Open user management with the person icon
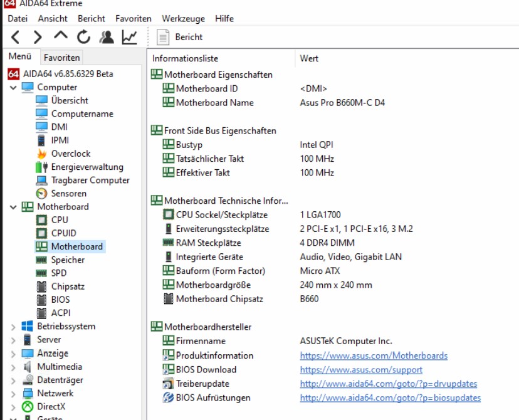The width and height of the screenshot is (519, 420). point(107,37)
